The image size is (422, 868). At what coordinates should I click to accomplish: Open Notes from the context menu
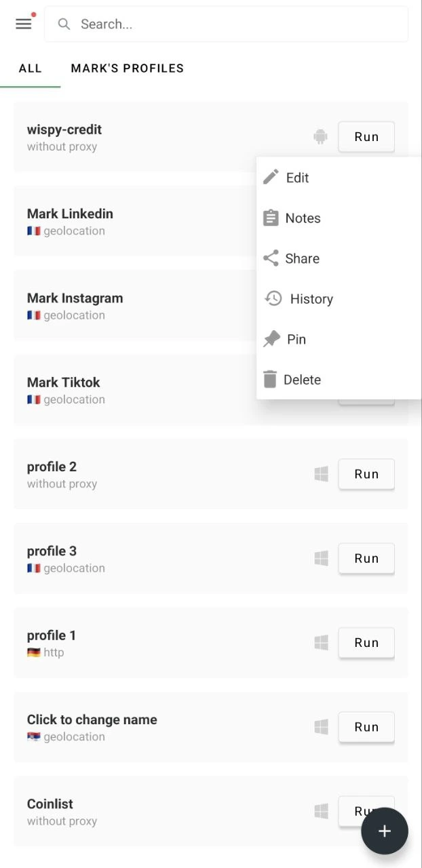(x=303, y=218)
